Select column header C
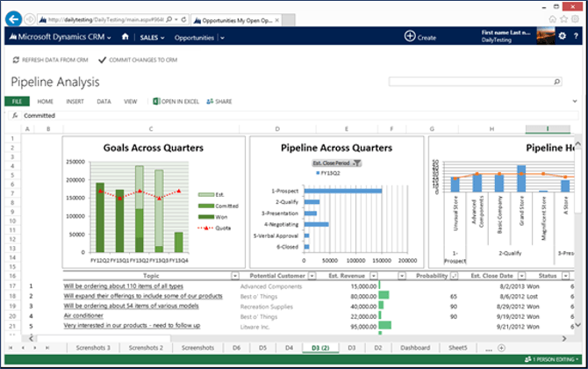Viewport: 588px width, 369px height. (151, 129)
